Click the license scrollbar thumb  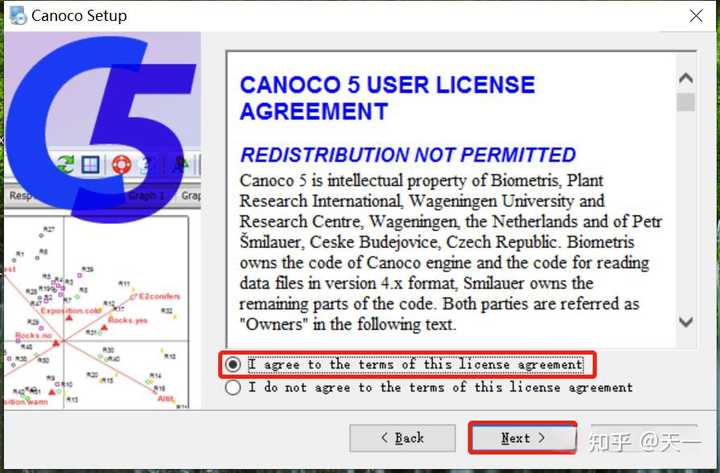point(686,102)
